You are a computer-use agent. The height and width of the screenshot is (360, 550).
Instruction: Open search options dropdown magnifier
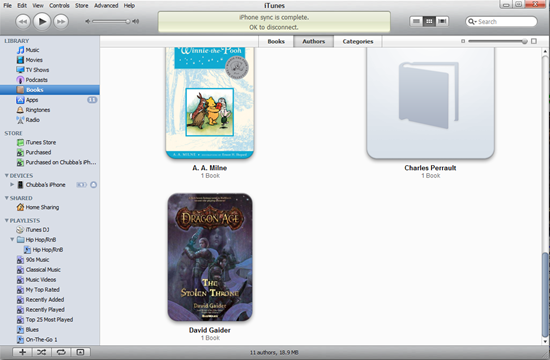pyautogui.click(x=472, y=21)
